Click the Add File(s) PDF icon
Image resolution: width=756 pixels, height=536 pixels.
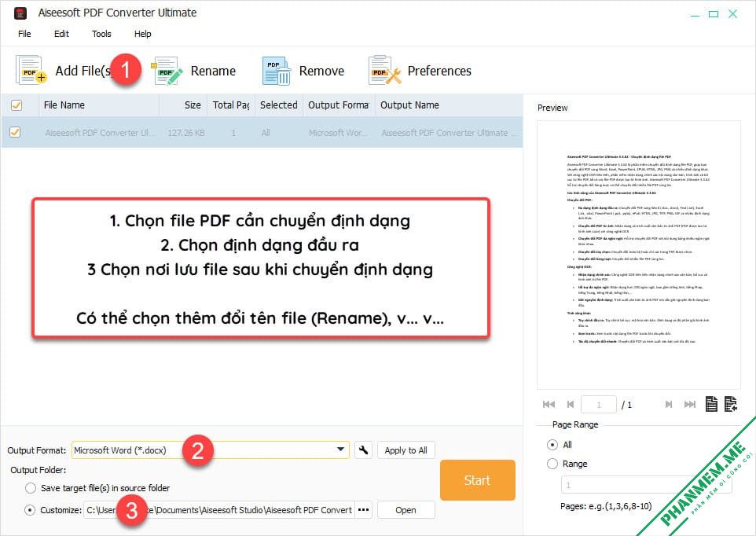click(x=31, y=71)
